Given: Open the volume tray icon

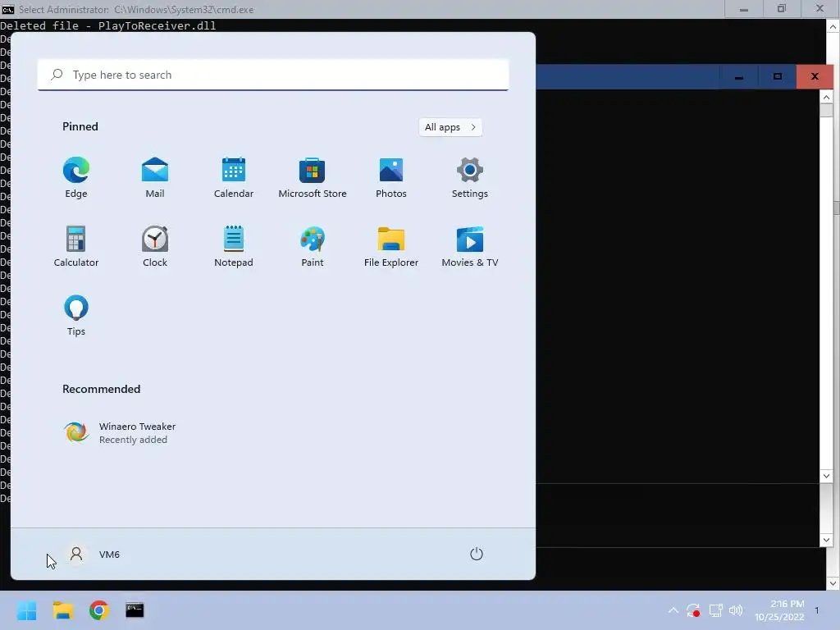Looking at the screenshot, I should click(736, 610).
